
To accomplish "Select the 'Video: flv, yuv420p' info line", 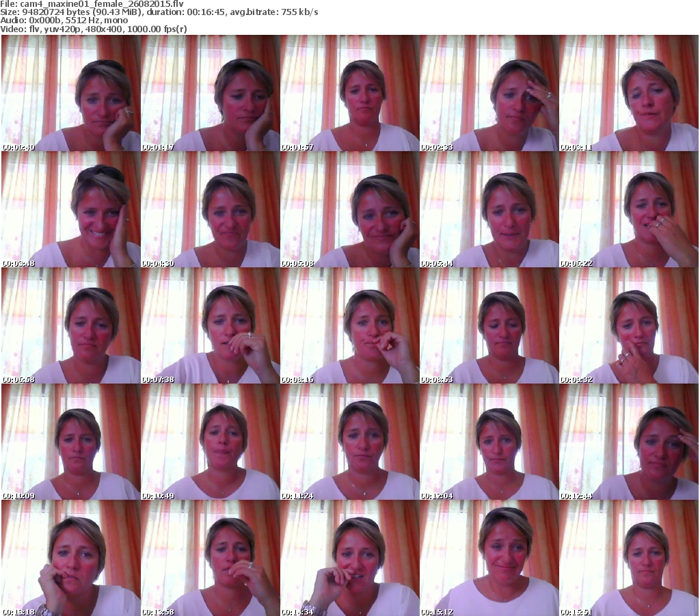I will click(94, 29).
